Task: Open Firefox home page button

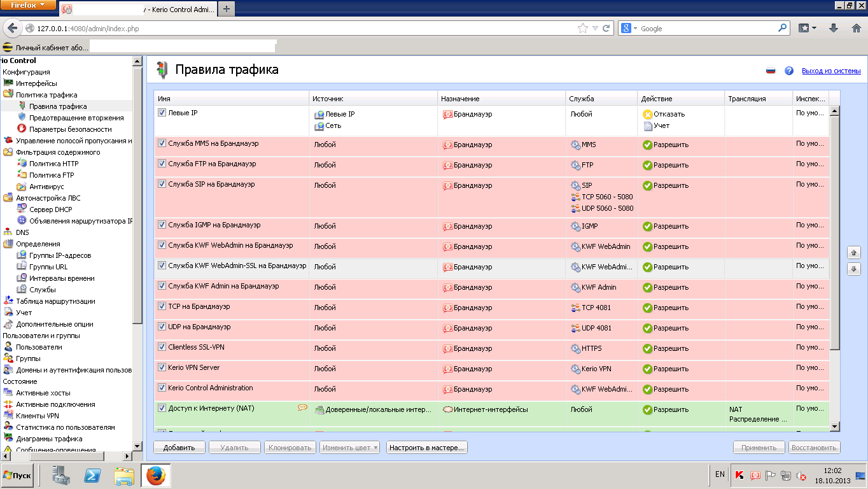Action: pyautogui.click(x=855, y=28)
